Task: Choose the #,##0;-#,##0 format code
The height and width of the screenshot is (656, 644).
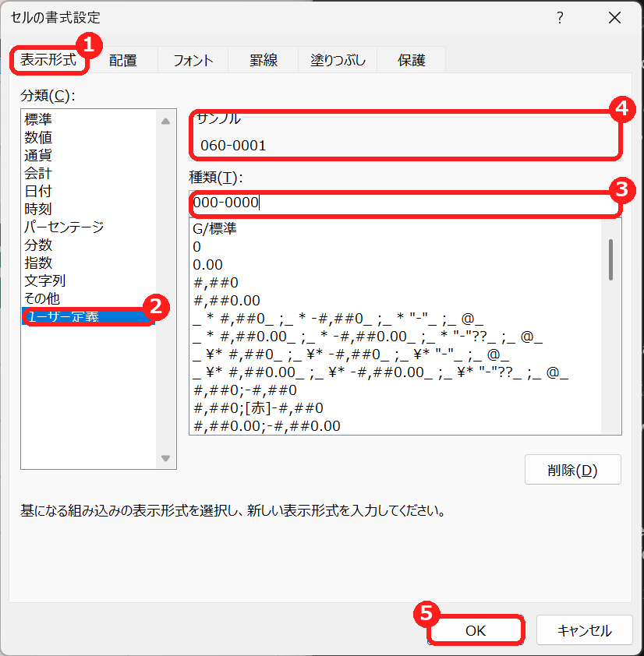Action: (x=395, y=390)
